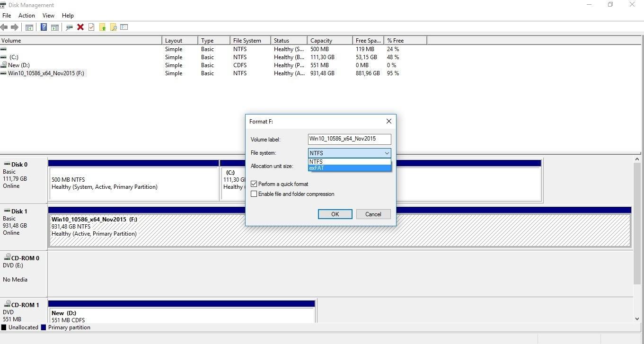
Task: Click the red X delete toolbar icon
Action: click(x=80, y=27)
